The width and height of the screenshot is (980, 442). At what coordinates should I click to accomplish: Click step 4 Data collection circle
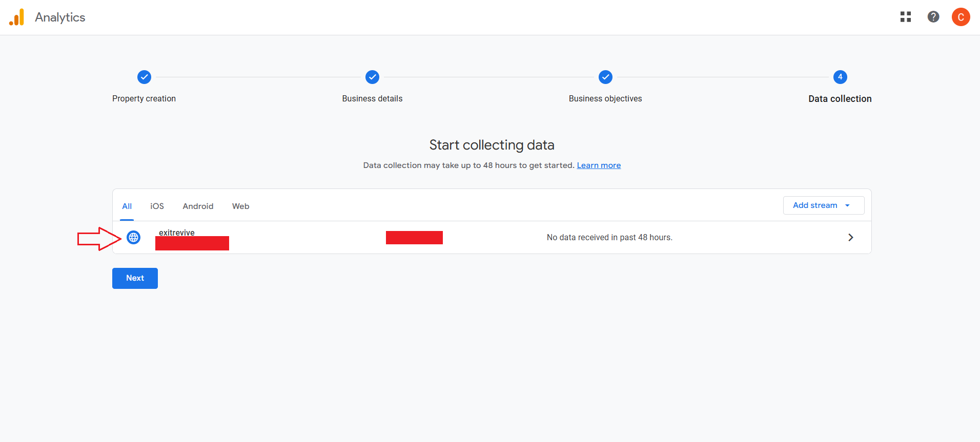point(840,77)
